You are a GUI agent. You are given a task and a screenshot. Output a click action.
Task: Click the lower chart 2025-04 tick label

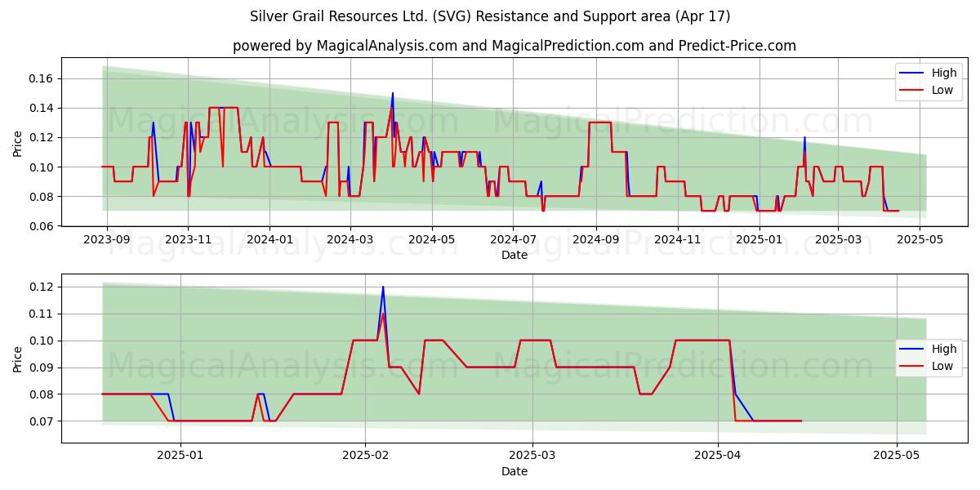click(718, 456)
